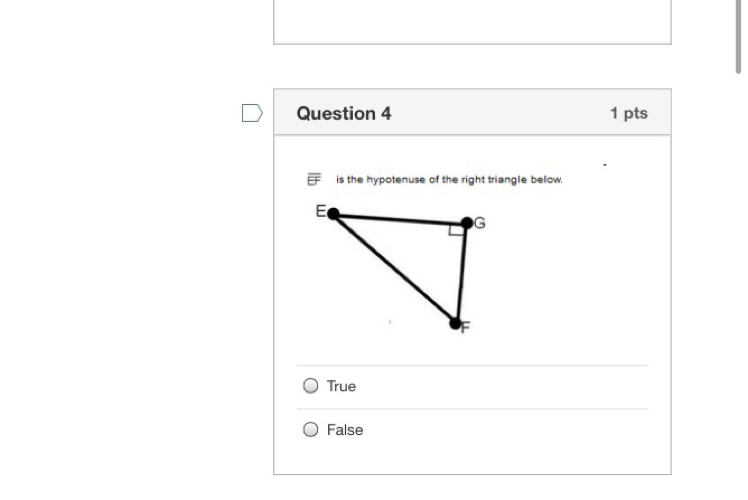Click the False answer label

coord(345,430)
